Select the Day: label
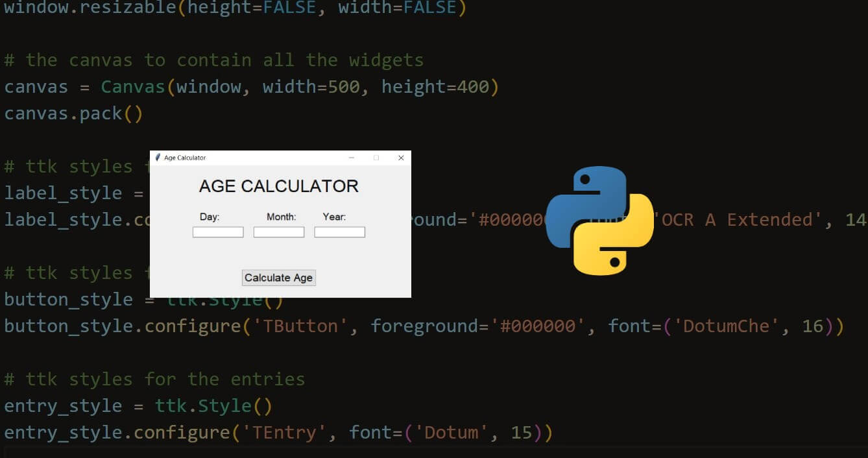The width and height of the screenshot is (868, 458). (210, 217)
